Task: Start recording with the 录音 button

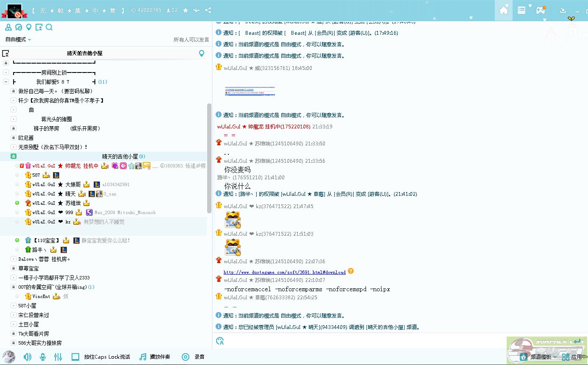Action: coord(194,357)
